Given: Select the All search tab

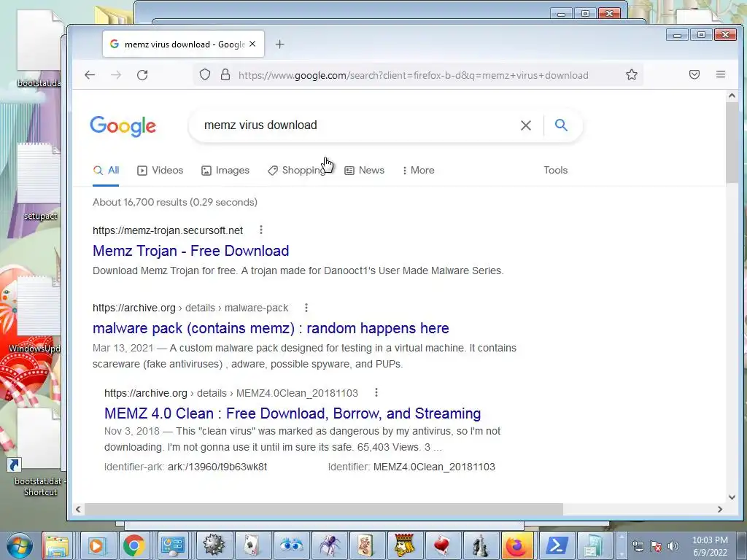Looking at the screenshot, I should coord(107,170).
